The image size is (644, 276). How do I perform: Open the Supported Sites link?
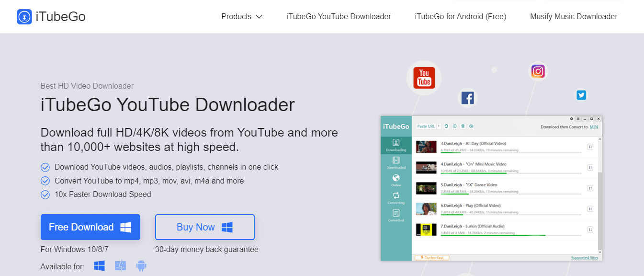pos(585,257)
